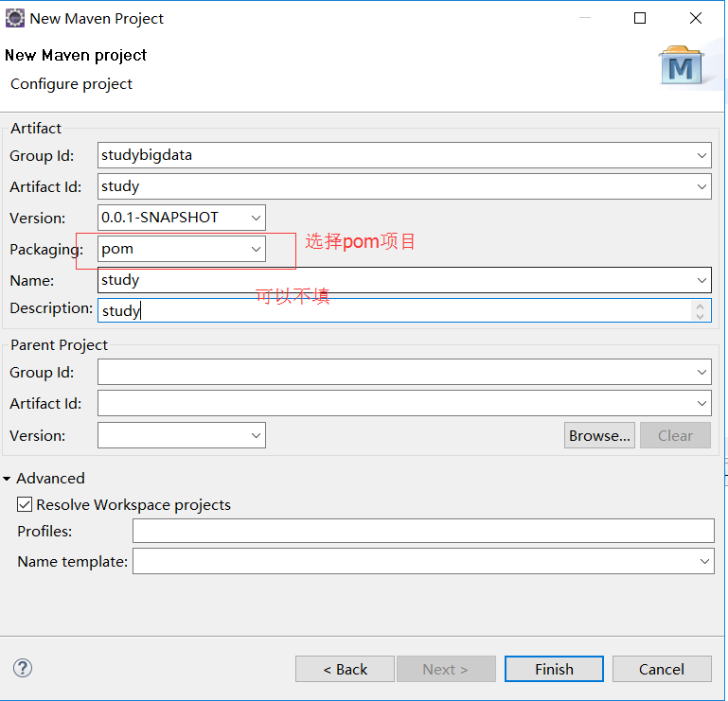The width and height of the screenshot is (728, 701).
Task: Open the Packaging pom dropdown
Action: 256,249
